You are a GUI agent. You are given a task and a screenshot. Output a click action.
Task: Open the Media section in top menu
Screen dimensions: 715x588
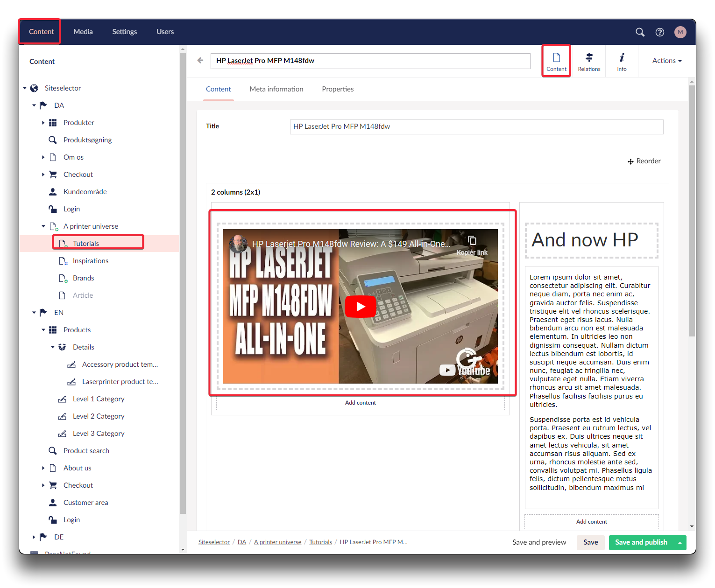pyautogui.click(x=83, y=32)
